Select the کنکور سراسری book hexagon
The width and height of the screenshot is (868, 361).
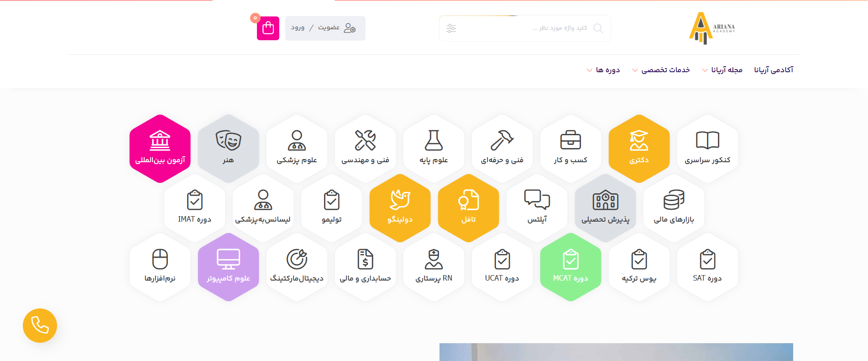[x=707, y=149]
